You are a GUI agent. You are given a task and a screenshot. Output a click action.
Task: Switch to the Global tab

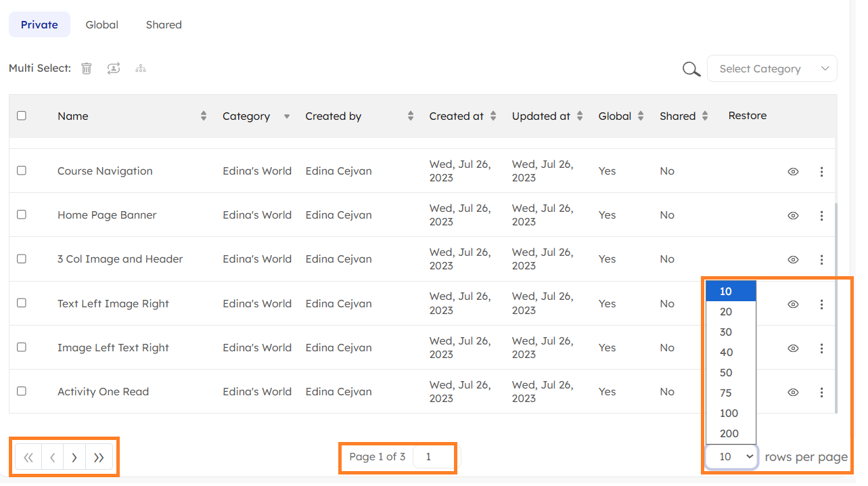click(x=102, y=25)
